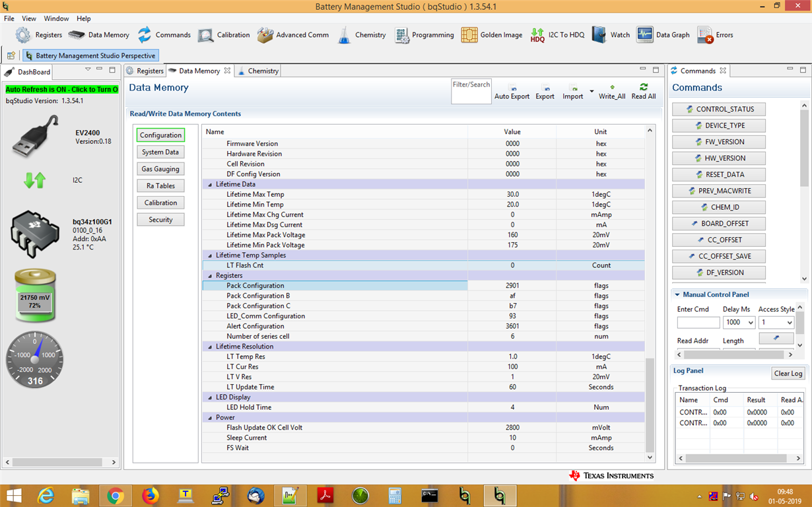Open the File menu

[x=9, y=18]
